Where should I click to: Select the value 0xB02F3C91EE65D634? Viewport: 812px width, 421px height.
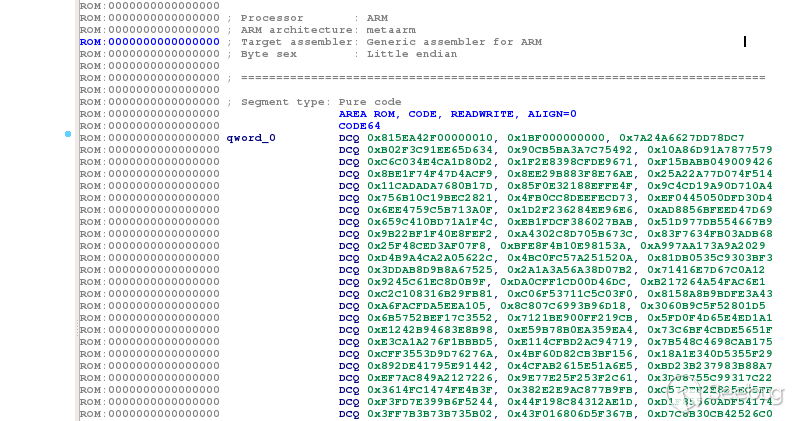(x=430, y=150)
